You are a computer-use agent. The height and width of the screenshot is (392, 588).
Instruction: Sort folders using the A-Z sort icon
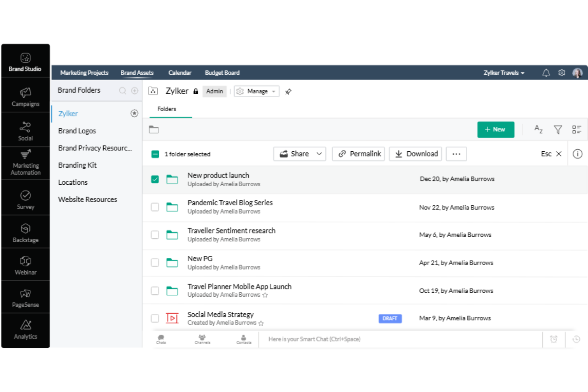coord(538,129)
